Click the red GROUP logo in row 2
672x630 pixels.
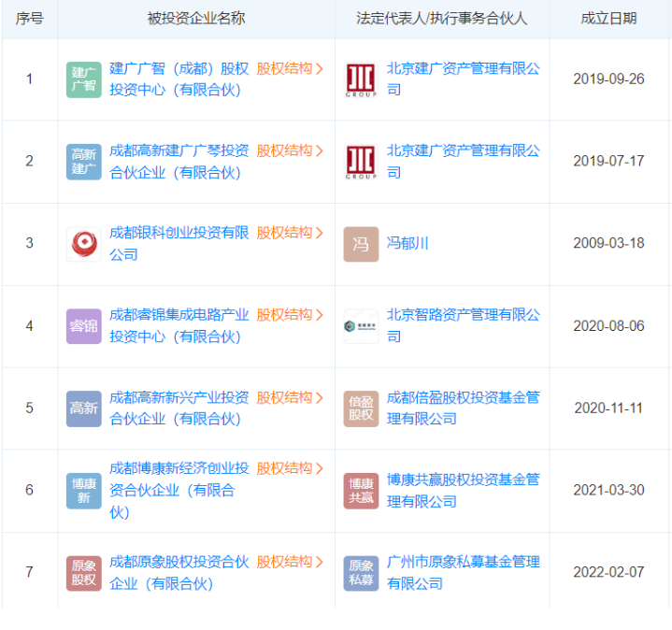click(x=361, y=162)
